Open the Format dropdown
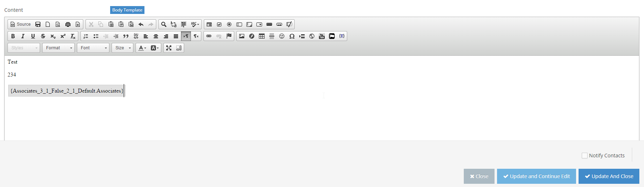 [58, 48]
